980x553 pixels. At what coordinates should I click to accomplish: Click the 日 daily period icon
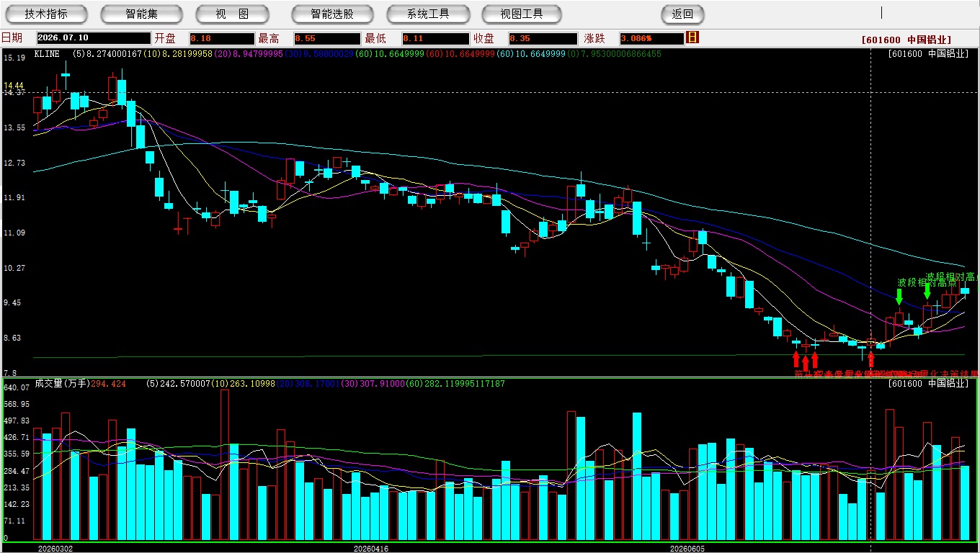pos(692,37)
